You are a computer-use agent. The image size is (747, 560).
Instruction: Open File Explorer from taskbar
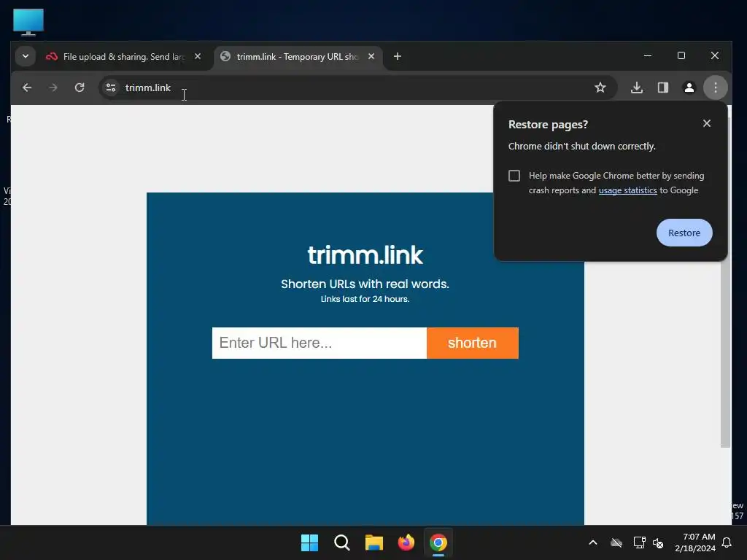coord(374,542)
